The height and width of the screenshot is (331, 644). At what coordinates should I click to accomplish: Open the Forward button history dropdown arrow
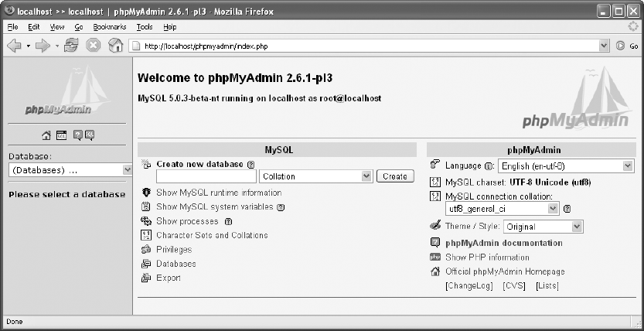[x=57, y=46]
